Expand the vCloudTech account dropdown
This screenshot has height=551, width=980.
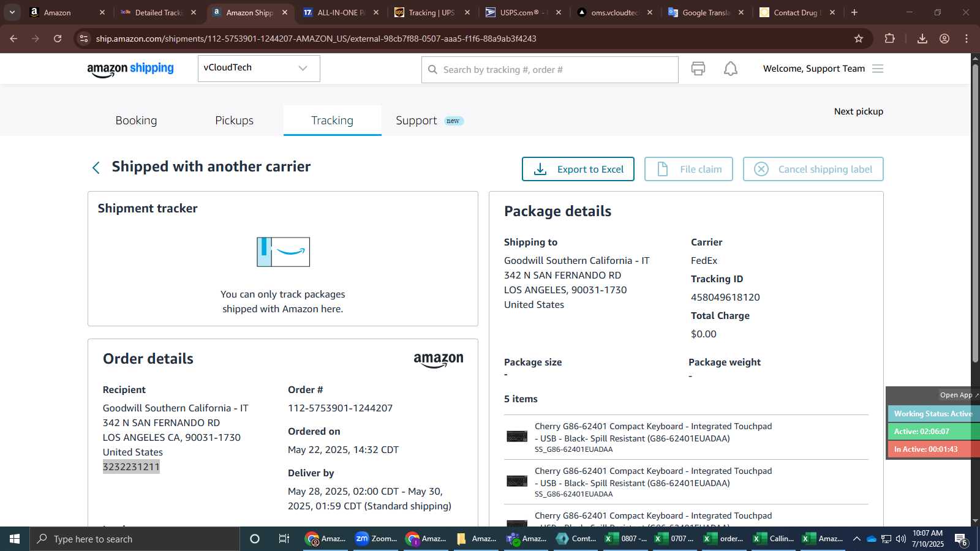[x=258, y=68]
